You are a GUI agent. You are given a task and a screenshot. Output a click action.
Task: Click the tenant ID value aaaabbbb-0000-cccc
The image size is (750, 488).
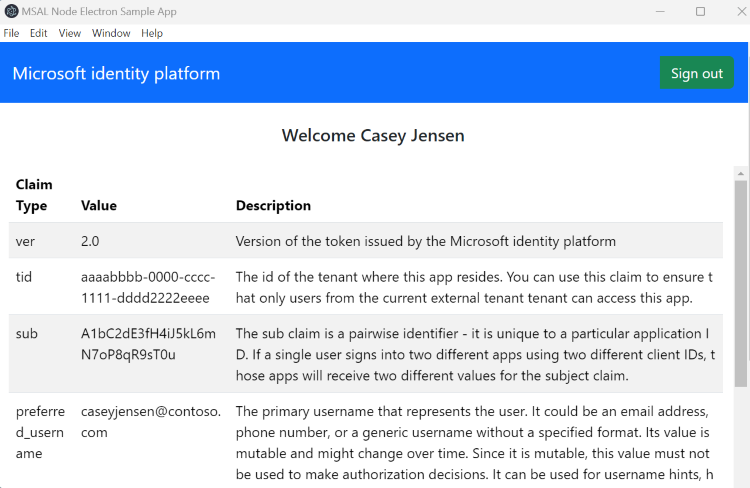148,288
